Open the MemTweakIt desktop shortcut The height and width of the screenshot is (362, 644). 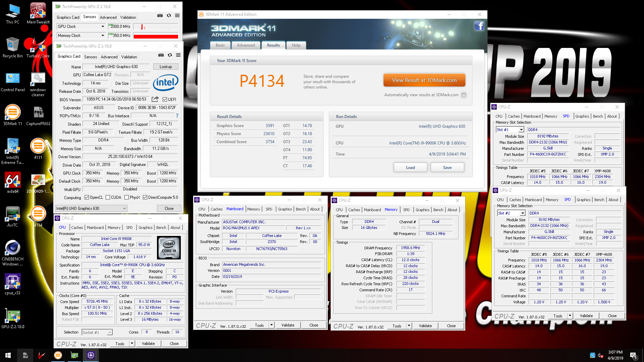tap(38, 13)
